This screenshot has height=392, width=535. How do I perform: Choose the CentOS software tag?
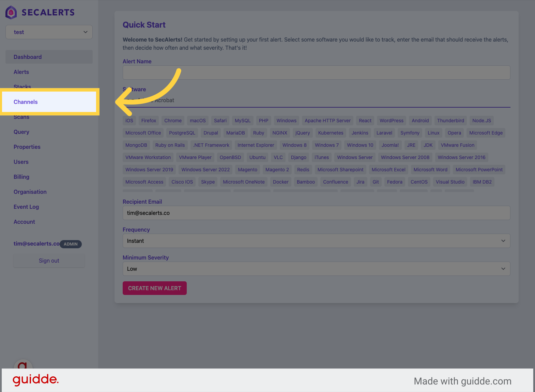(419, 182)
